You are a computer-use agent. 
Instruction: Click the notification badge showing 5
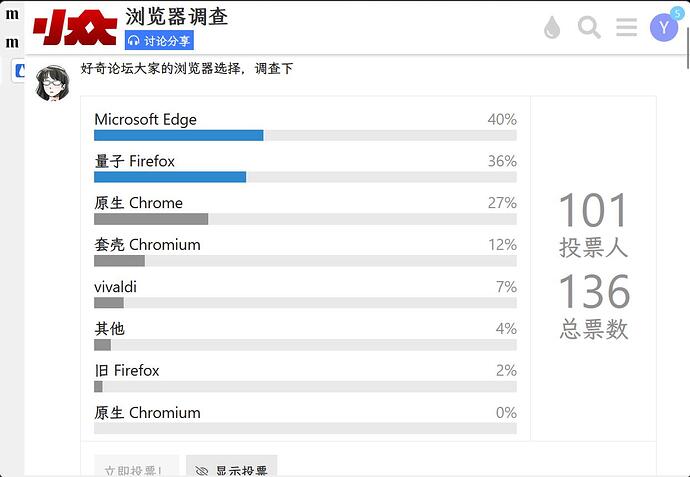point(678,13)
